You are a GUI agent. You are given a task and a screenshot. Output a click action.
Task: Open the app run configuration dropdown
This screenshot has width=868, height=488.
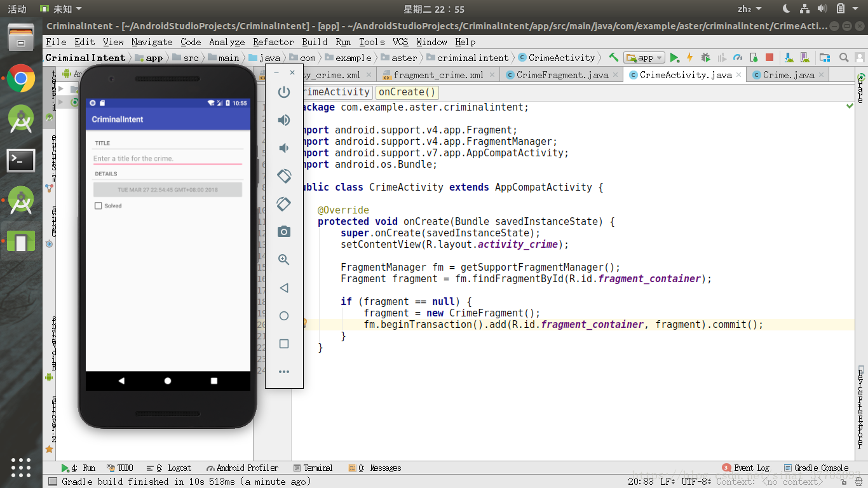coord(644,57)
